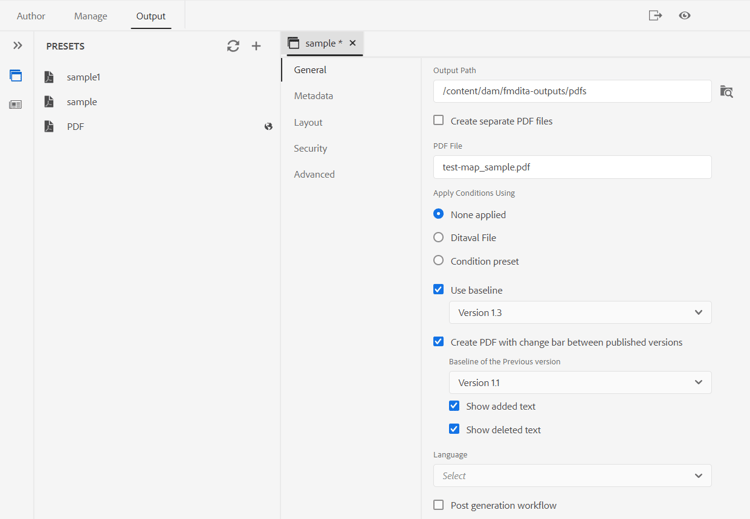Image resolution: width=750 pixels, height=519 pixels.
Task: Click the PDF File name field
Action: coord(572,167)
